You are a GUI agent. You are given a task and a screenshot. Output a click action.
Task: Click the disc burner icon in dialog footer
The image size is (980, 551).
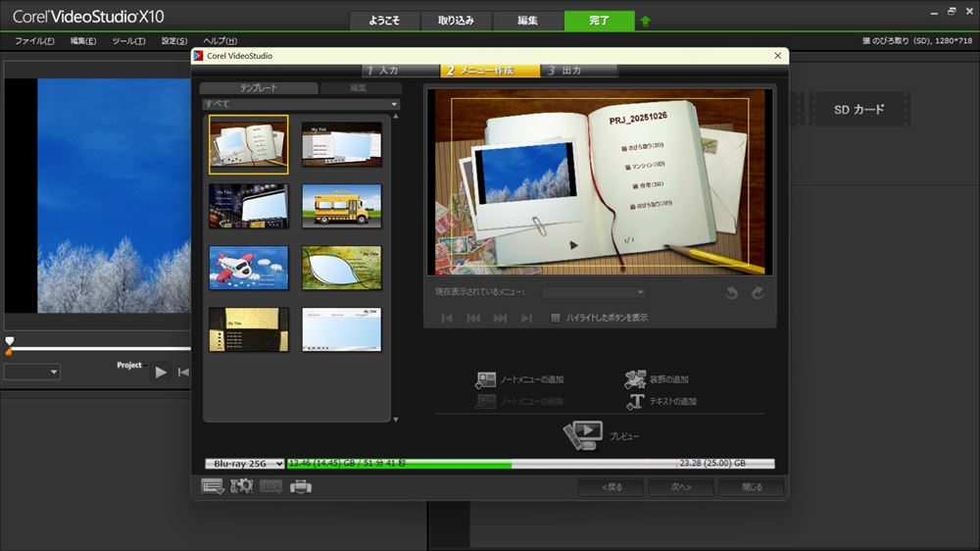point(301,486)
